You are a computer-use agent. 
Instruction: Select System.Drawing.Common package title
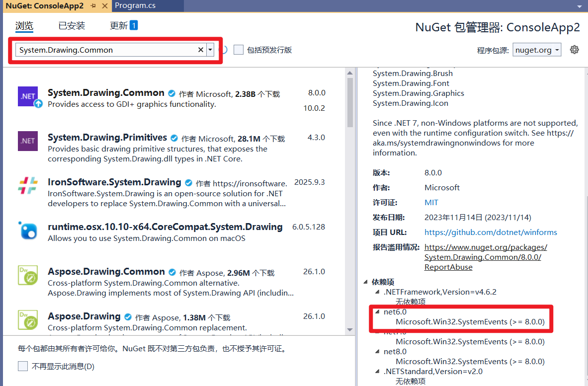[106, 92]
